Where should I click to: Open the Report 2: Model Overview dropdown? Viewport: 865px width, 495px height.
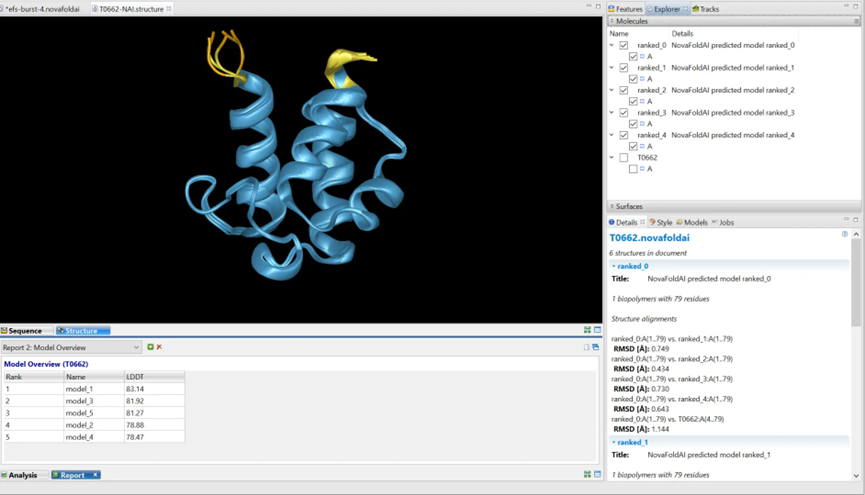point(136,347)
